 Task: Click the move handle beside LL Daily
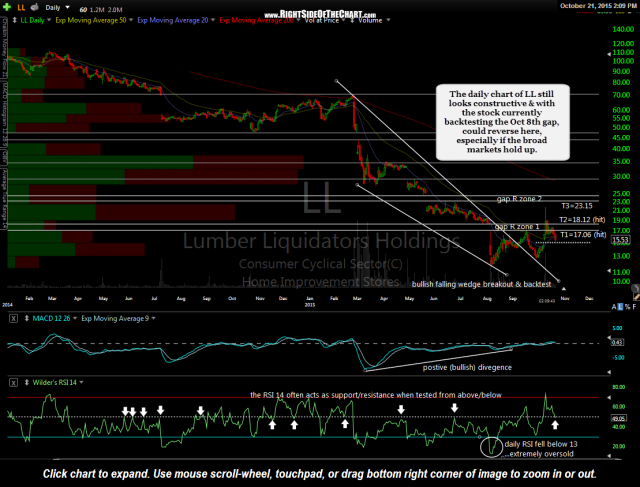coord(15,20)
